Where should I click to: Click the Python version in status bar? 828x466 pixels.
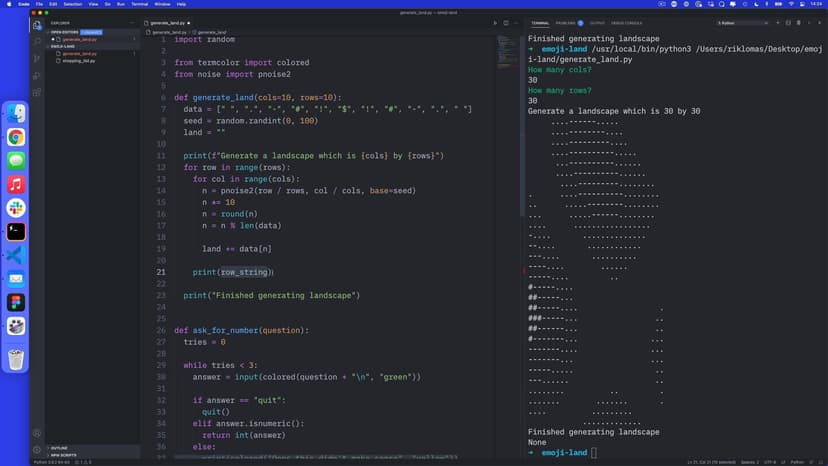coord(48,462)
